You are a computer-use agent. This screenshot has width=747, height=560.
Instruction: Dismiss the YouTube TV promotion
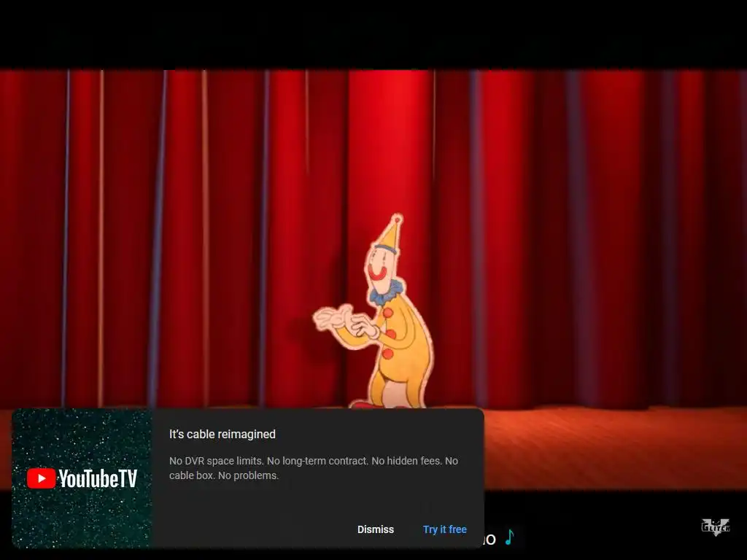point(376,529)
